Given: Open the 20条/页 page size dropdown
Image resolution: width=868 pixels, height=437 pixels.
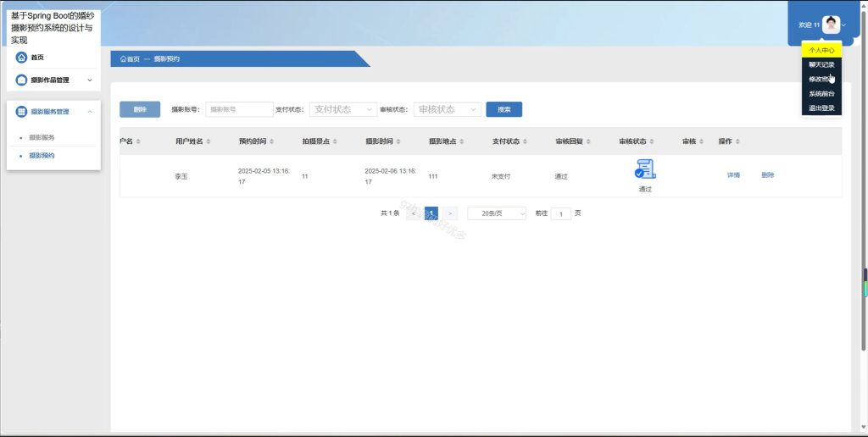Looking at the screenshot, I should coord(497,213).
